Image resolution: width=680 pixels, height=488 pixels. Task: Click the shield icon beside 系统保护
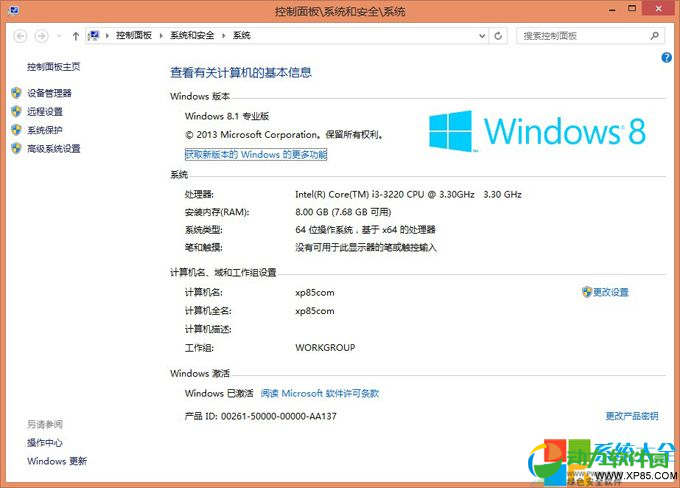click(x=16, y=130)
